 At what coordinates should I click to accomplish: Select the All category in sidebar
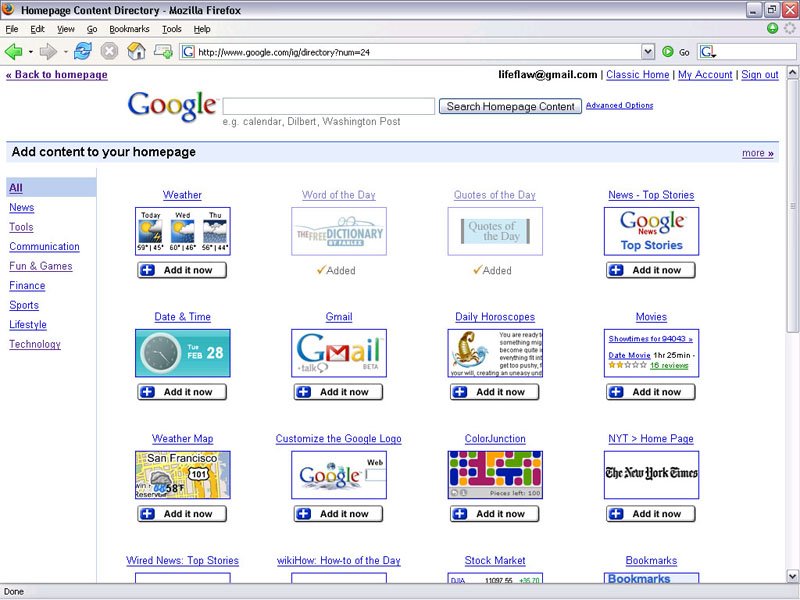(x=16, y=188)
